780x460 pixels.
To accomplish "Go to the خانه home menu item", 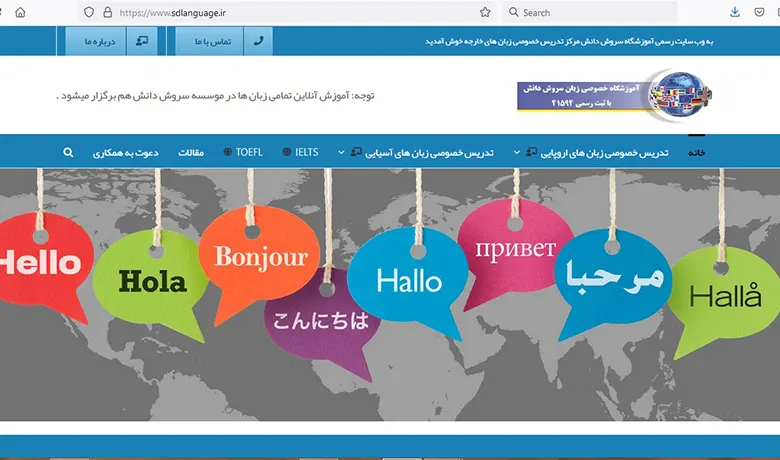I will (696, 153).
